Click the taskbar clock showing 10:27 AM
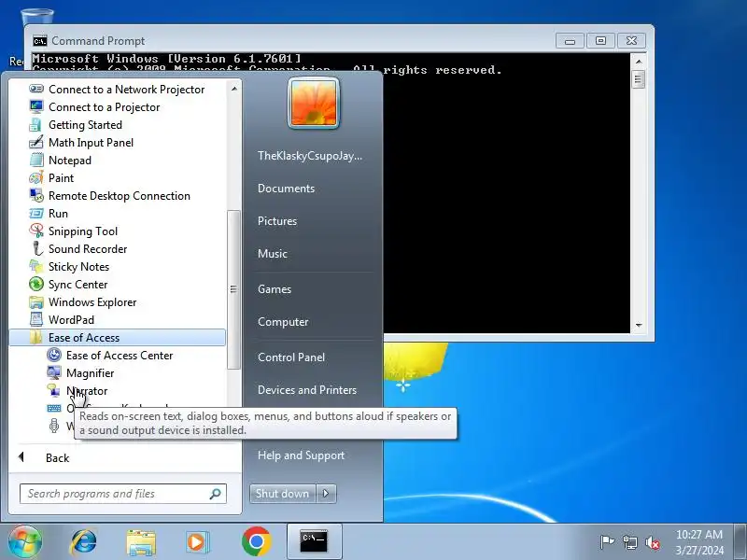This screenshot has width=747, height=560. (x=698, y=542)
